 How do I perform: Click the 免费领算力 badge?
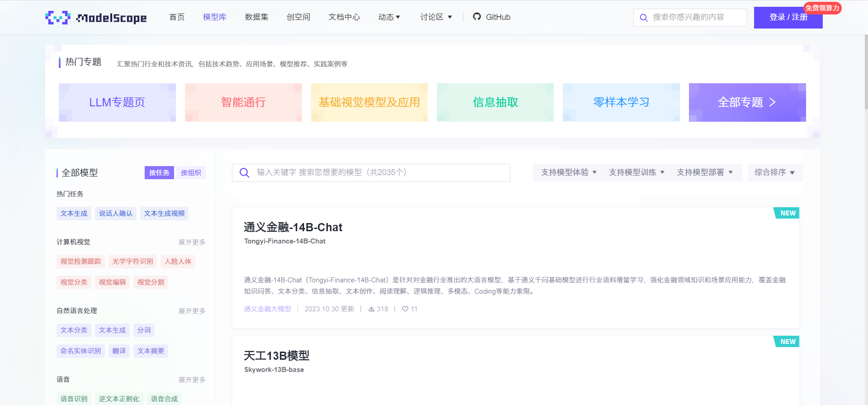click(822, 8)
